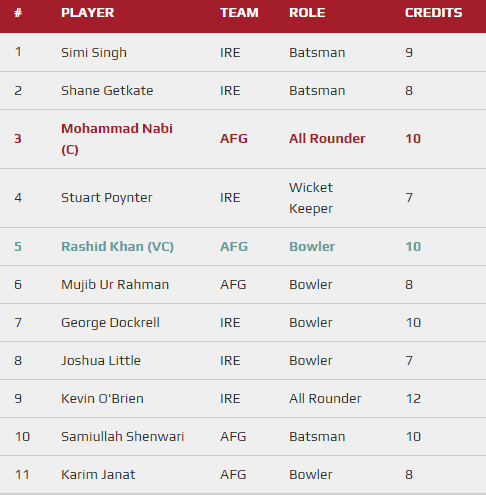Screen dimensions: 486x495
Task: Click George Dockrell's name
Action: 110,323
